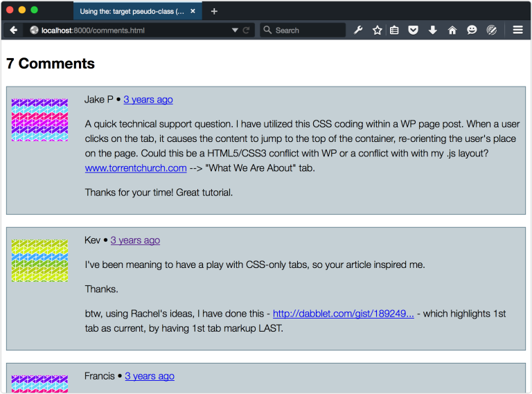The width and height of the screenshot is (532, 394).
Task: Open the downloads arrow icon
Action: pos(432,30)
